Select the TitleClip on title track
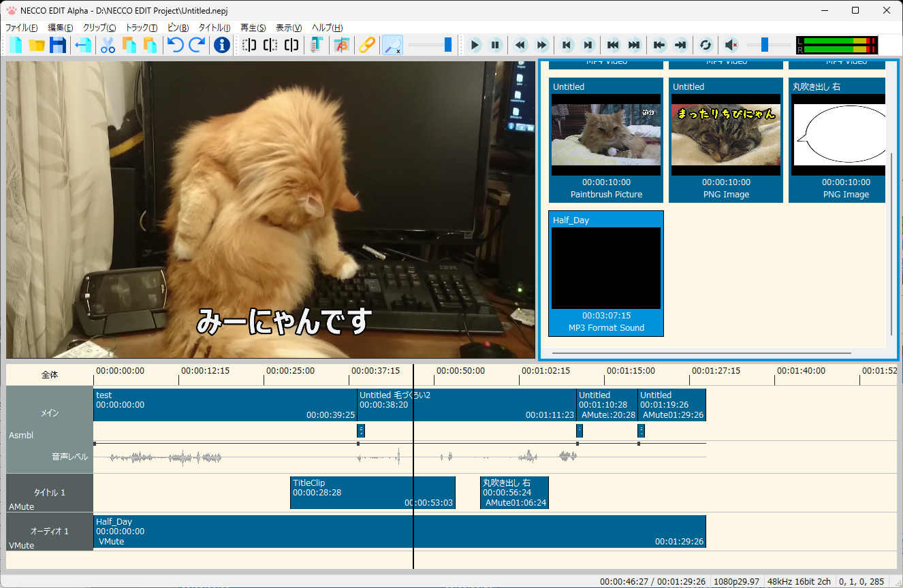 [x=373, y=493]
